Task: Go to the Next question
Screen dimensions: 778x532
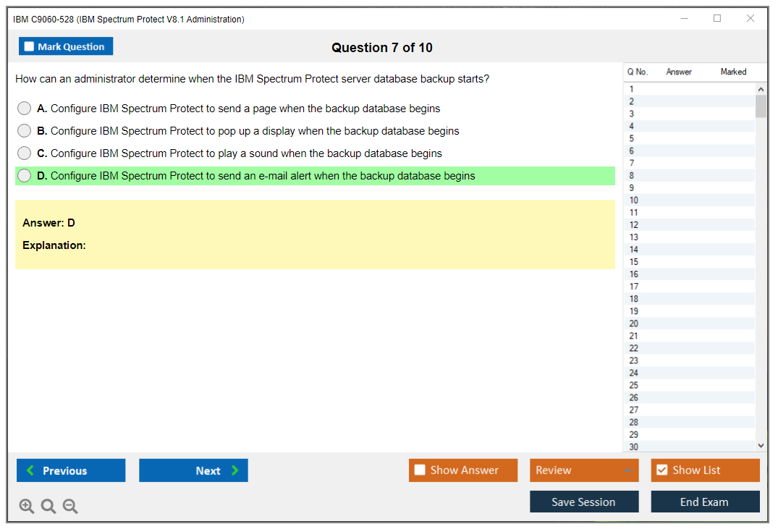Action: click(x=193, y=470)
